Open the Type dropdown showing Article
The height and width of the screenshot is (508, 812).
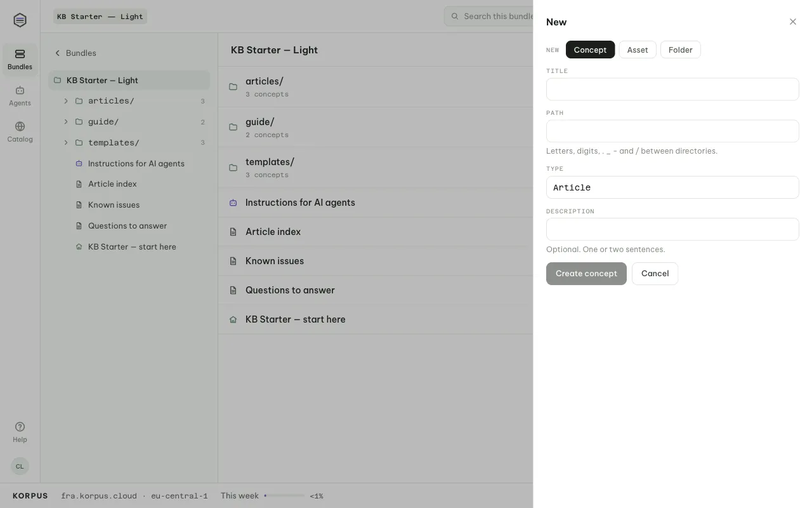point(672,187)
